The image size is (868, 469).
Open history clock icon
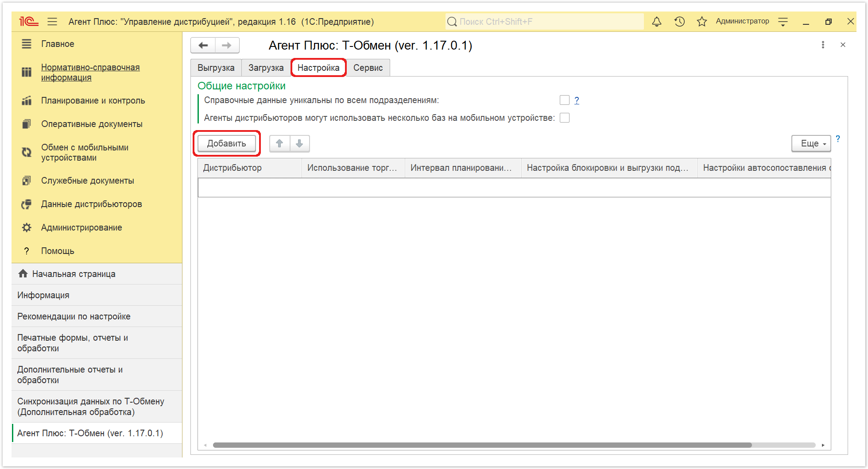pos(679,21)
